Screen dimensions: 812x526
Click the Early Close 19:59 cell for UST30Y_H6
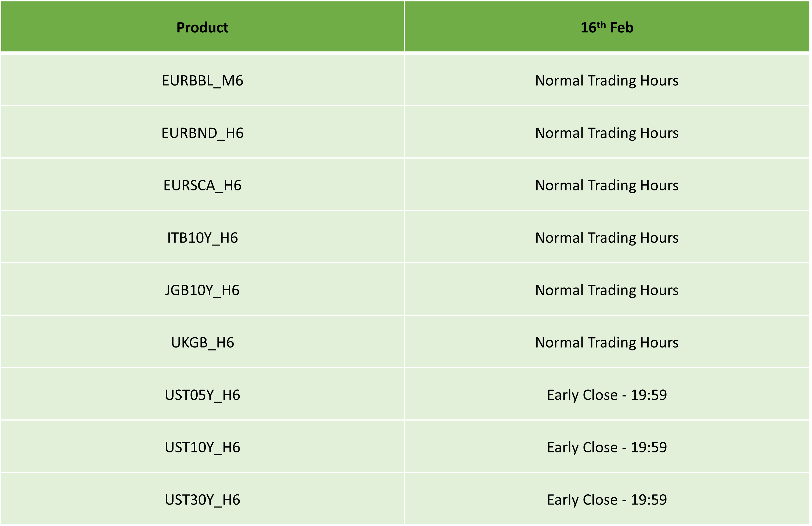click(x=607, y=500)
